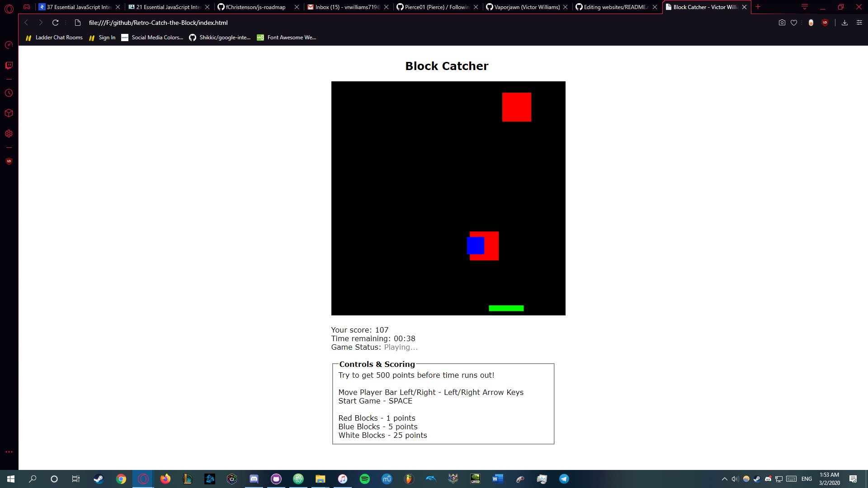Open the downloads icon in toolbar
The image size is (868, 488).
pos(844,23)
